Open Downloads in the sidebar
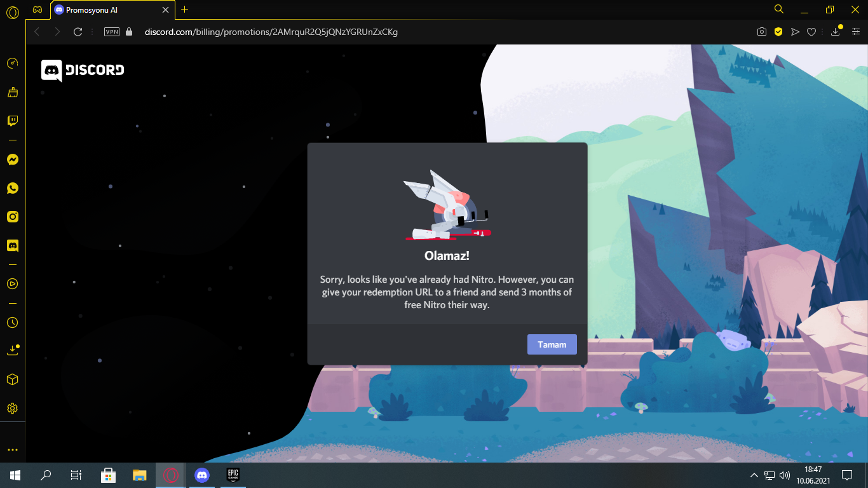The image size is (868, 488). (13, 350)
